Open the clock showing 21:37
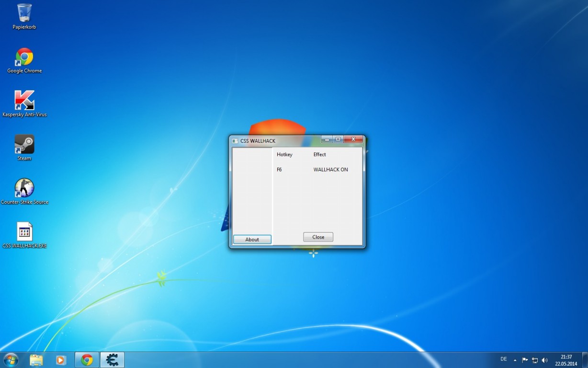The height and width of the screenshot is (368, 588). click(566, 360)
